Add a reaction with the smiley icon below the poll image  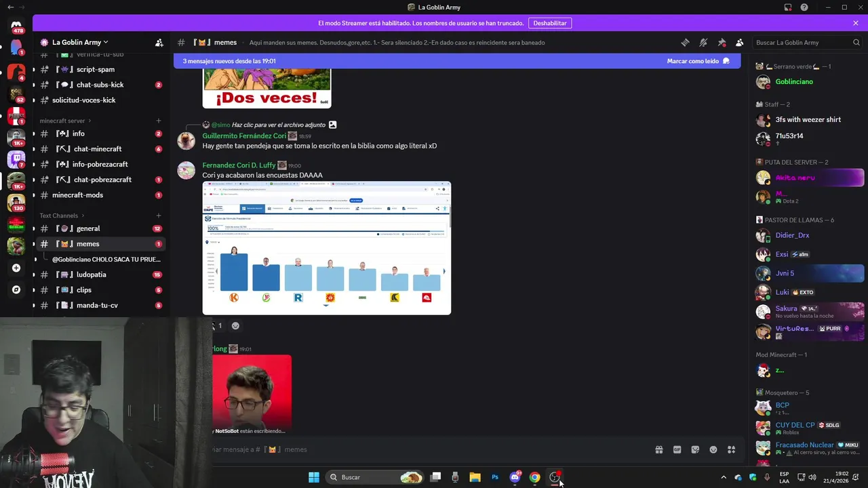235,325
